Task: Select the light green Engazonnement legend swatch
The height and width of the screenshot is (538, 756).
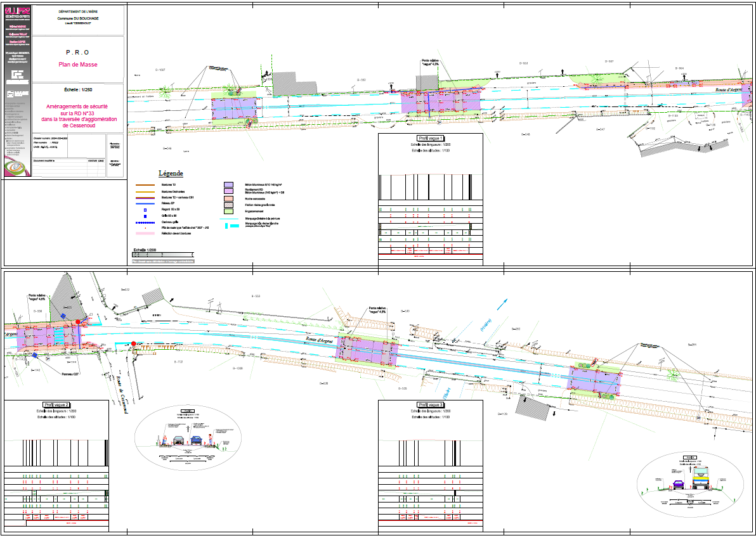Action: 229,210
